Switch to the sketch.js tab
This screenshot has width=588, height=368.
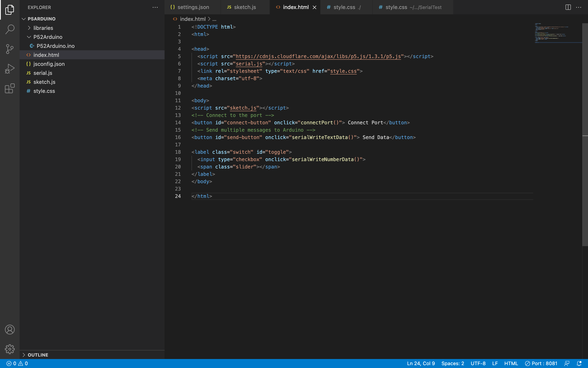(x=245, y=7)
